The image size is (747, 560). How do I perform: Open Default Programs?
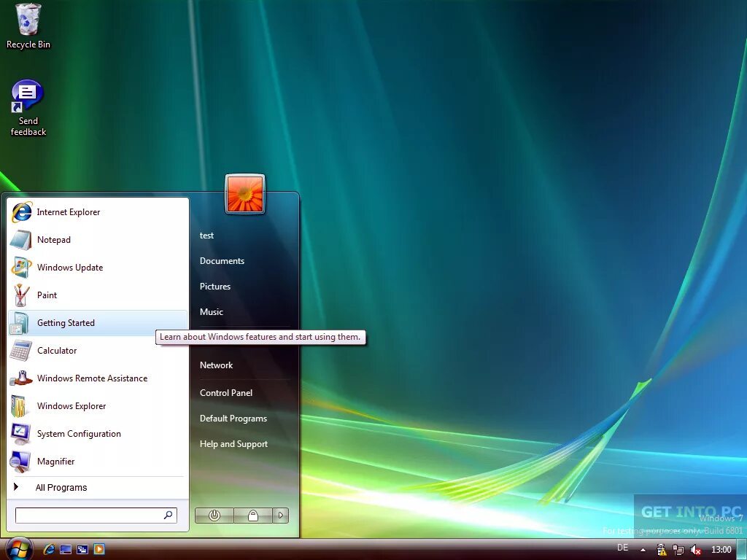[x=233, y=419]
